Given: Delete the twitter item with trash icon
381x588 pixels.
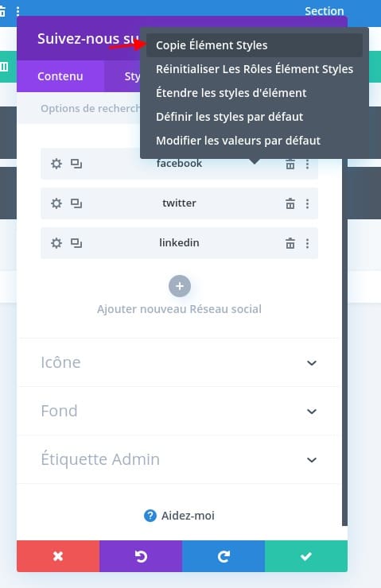Looking at the screenshot, I should pyautogui.click(x=290, y=203).
